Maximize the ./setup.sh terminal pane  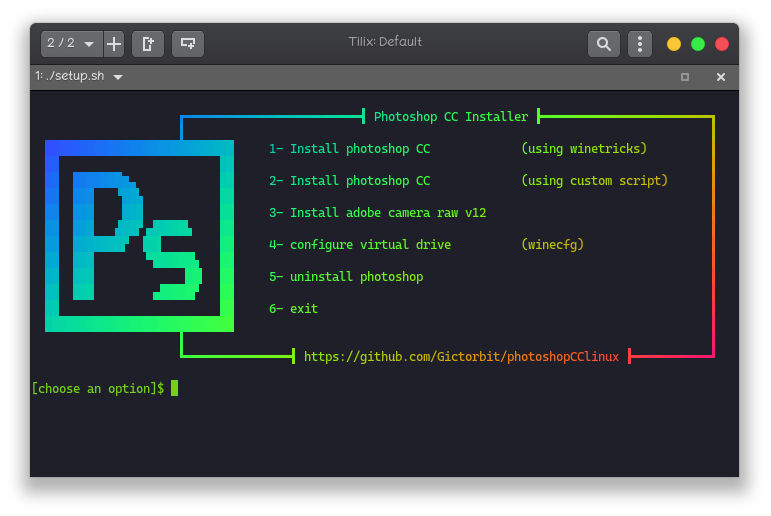[685, 77]
